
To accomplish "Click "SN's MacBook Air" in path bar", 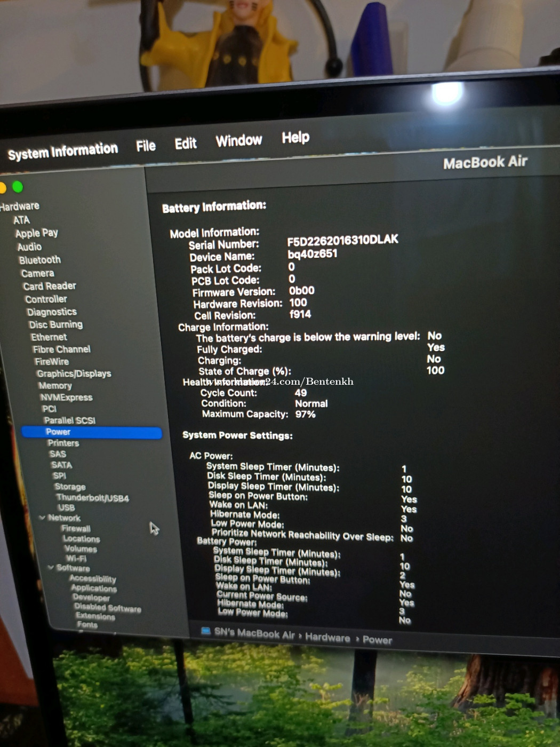I will coord(254,633).
